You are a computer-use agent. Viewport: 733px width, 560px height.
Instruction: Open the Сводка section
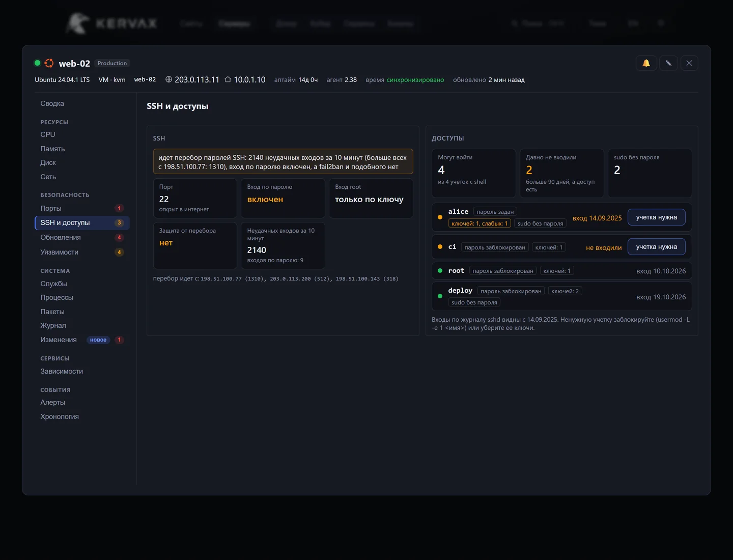coord(82,103)
